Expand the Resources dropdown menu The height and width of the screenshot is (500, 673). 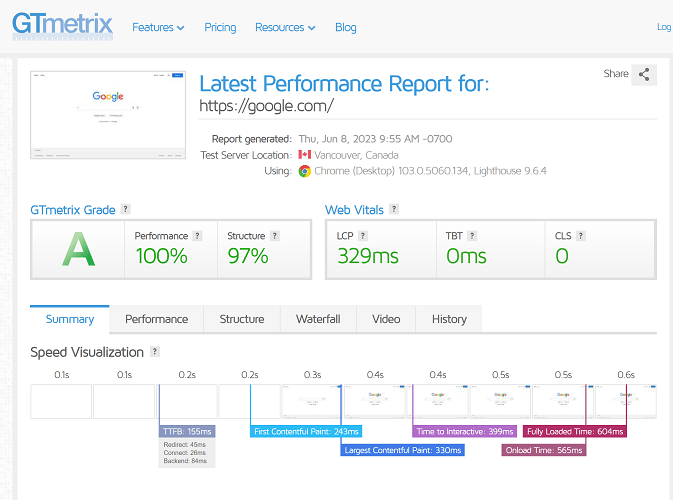[x=285, y=27]
